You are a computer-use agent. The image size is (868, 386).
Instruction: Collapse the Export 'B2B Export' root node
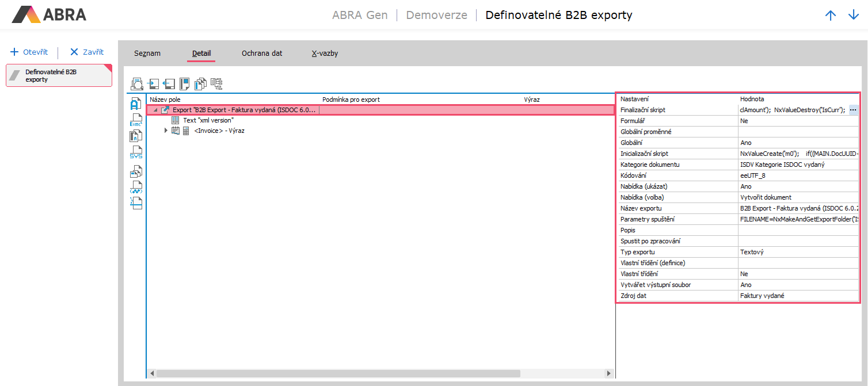(x=155, y=110)
